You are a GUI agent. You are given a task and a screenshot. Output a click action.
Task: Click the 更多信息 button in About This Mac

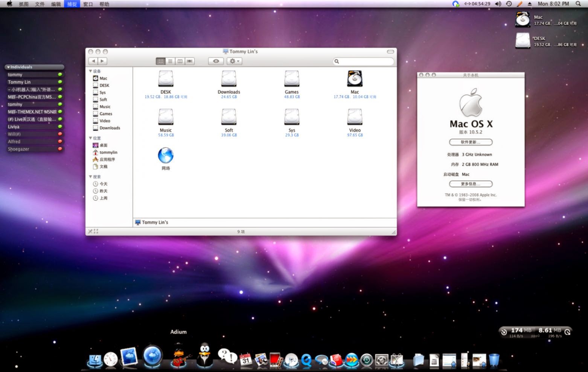coord(470,184)
